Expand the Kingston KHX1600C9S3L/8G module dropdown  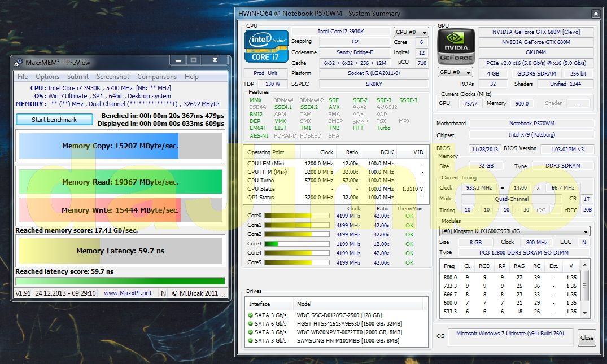[515, 231]
